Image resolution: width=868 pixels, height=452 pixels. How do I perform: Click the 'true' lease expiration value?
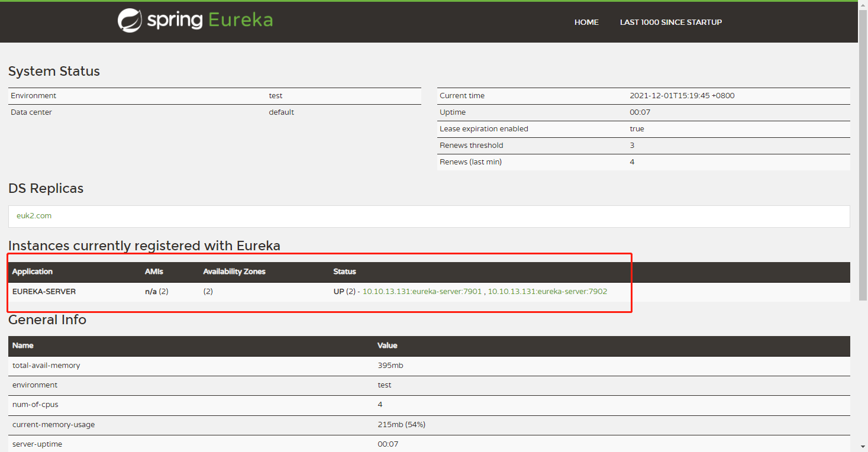click(637, 129)
